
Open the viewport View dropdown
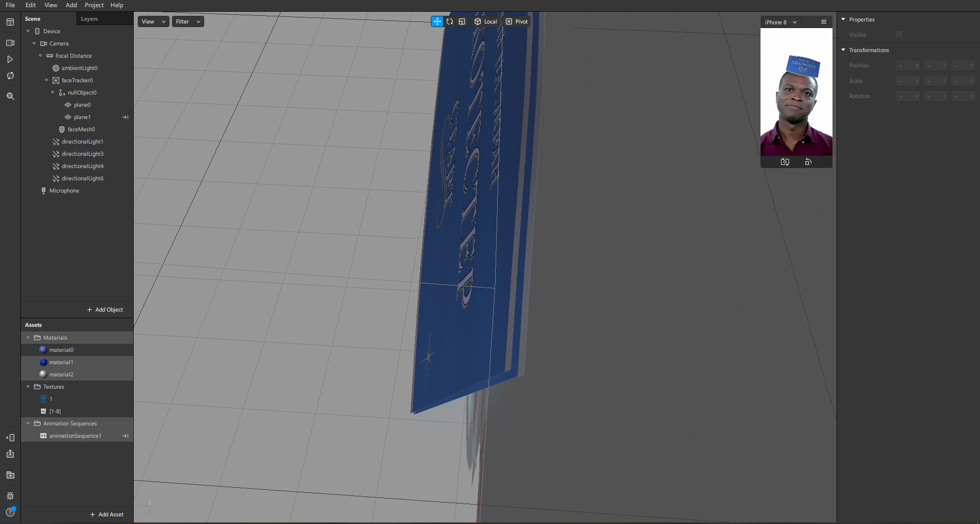coord(153,21)
